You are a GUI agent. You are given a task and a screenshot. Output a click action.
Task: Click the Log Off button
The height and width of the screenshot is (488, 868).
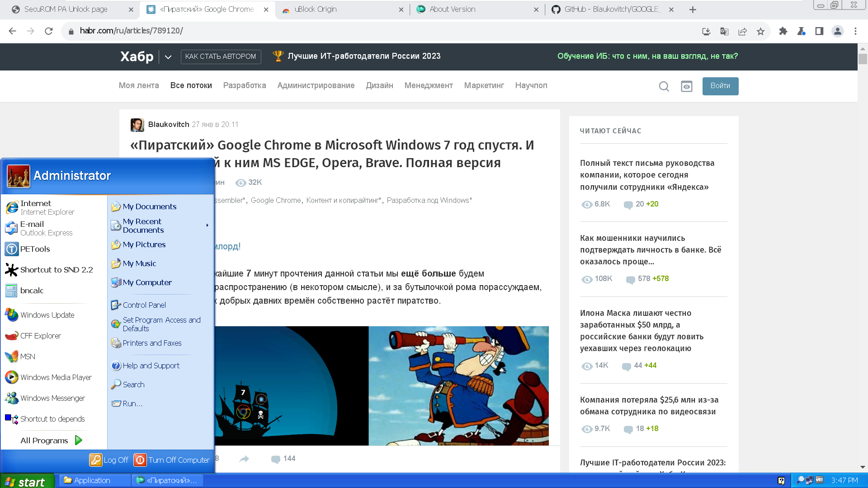click(x=109, y=460)
